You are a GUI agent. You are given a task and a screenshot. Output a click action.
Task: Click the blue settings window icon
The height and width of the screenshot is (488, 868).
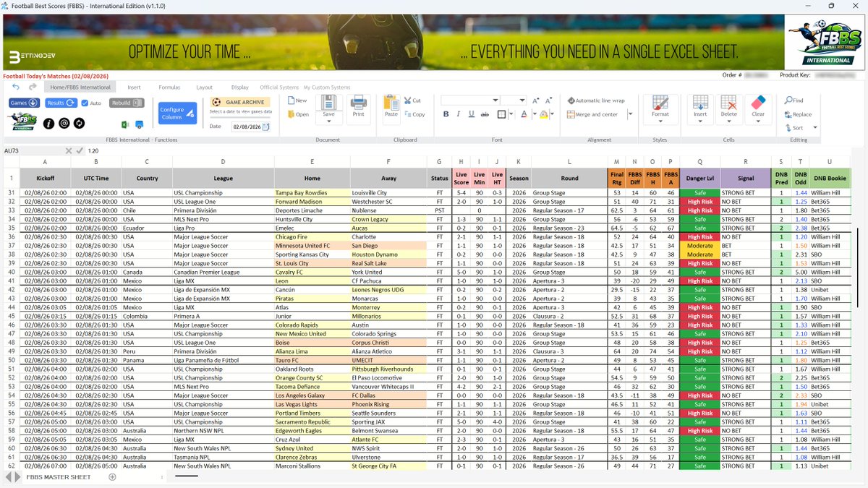click(x=138, y=124)
